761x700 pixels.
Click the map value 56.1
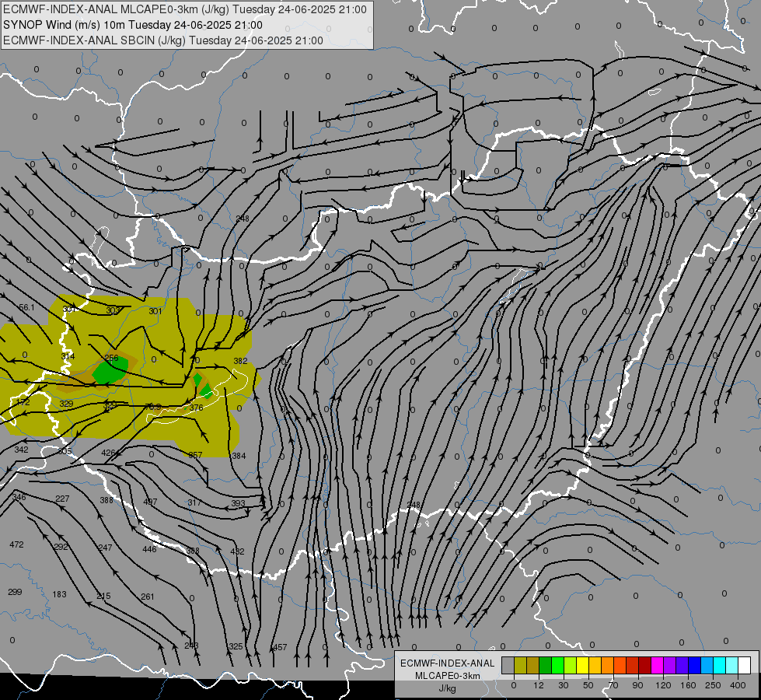click(26, 307)
